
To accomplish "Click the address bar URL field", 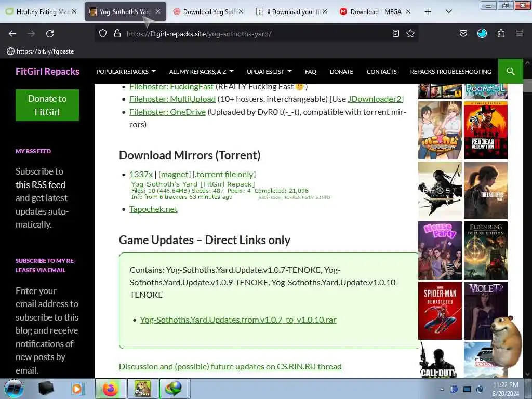I will 256,34.
